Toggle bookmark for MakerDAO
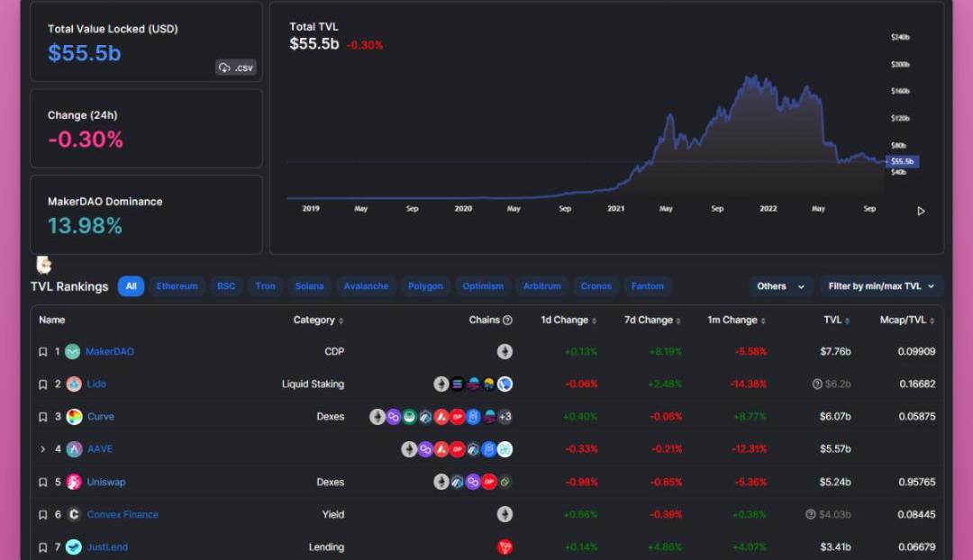Image resolution: width=973 pixels, height=560 pixels. coord(42,352)
